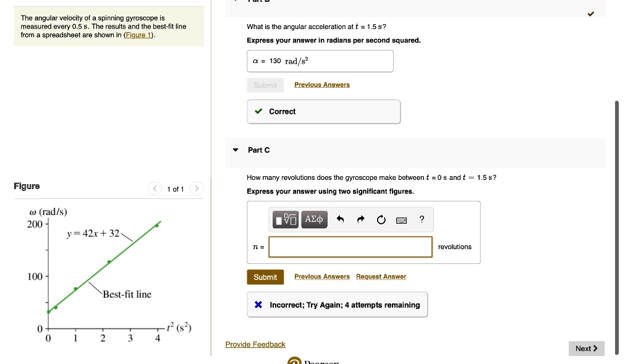Screen dimensions: 633x364
Task: Open the math templates palette
Action: point(286,219)
